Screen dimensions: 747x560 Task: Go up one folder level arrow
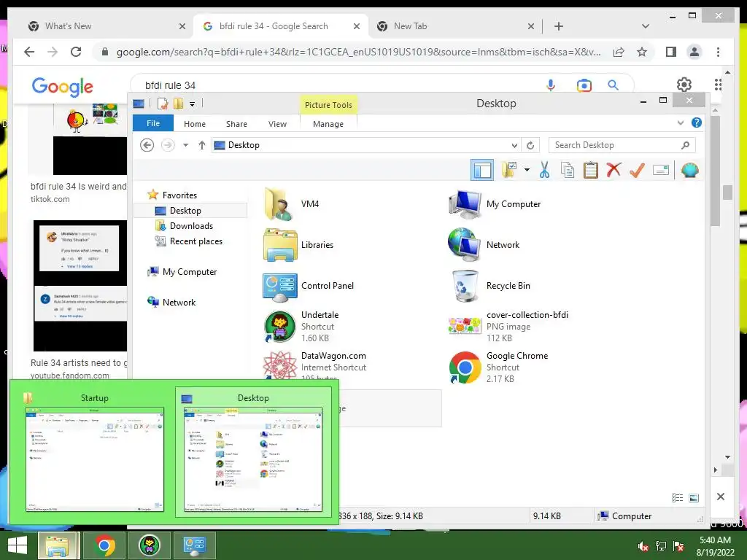point(202,145)
